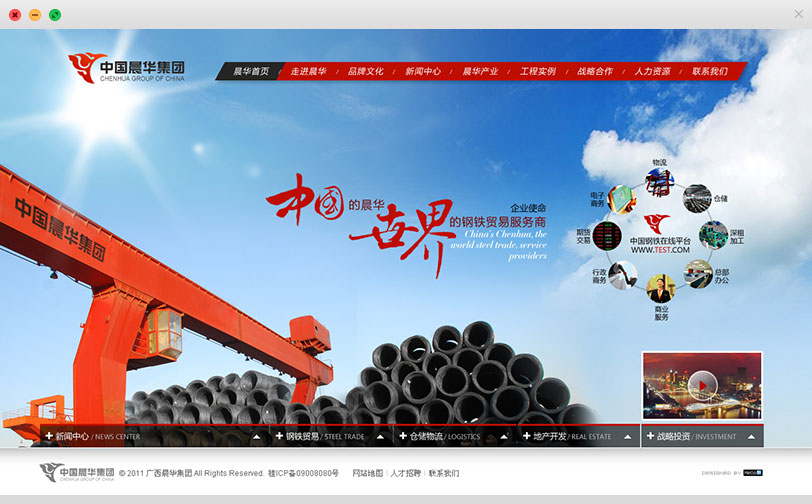Expand the 新闻中心 News Center panel arrow

[256, 437]
